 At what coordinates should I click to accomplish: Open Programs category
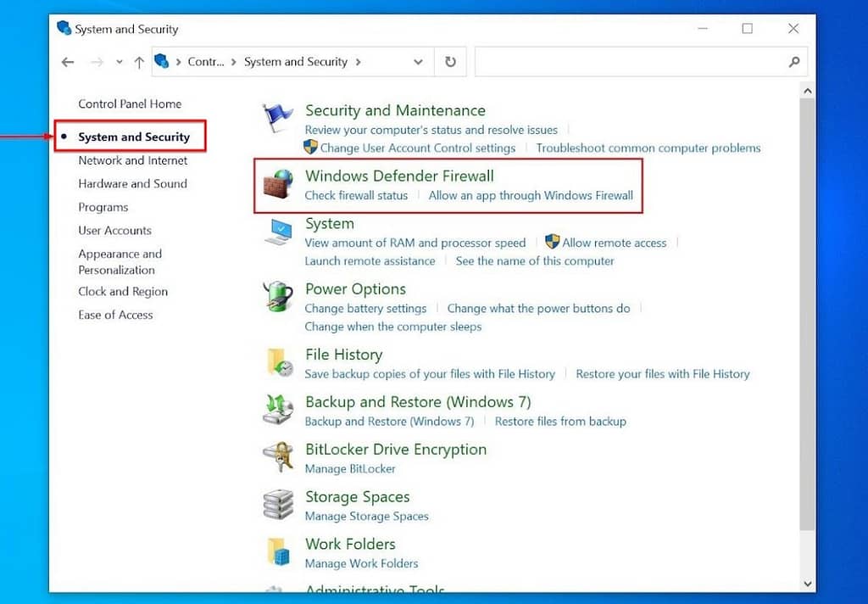point(103,207)
